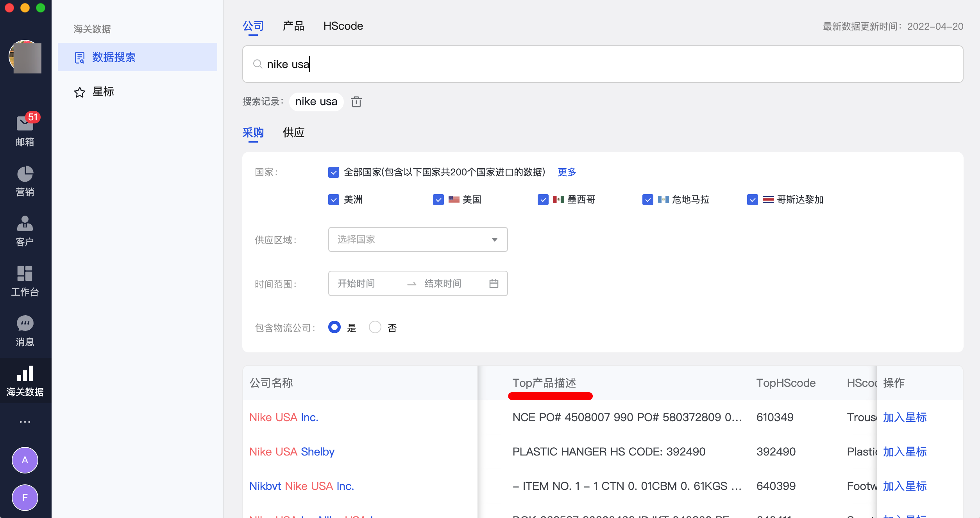Switch to 产品 search tab
This screenshot has width=980, height=518.
(293, 26)
